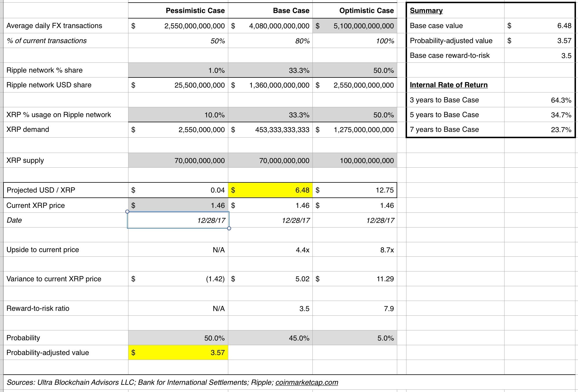Select the Current XRP price label
This screenshot has height=392, width=578.
[36, 206]
